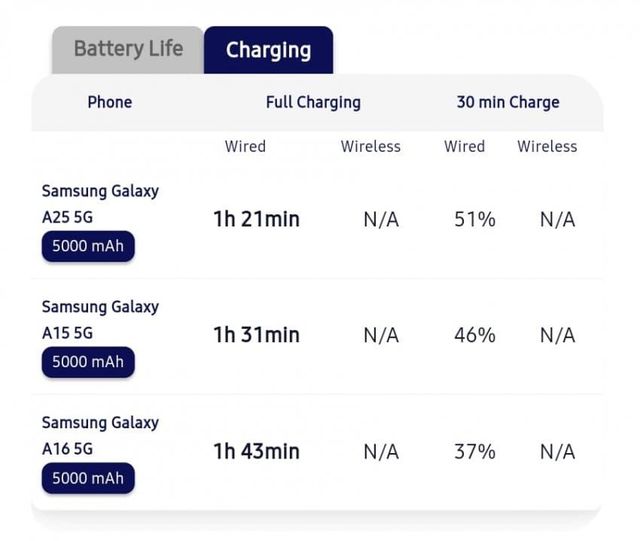This screenshot has height=541, width=640.
Task: Click the 30 min Charge column header
Action: (508, 102)
